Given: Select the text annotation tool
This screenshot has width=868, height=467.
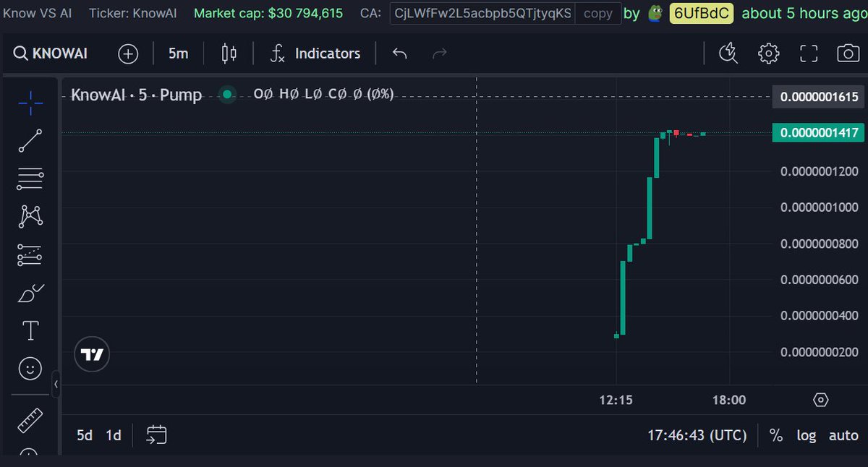Looking at the screenshot, I should click(x=30, y=331).
